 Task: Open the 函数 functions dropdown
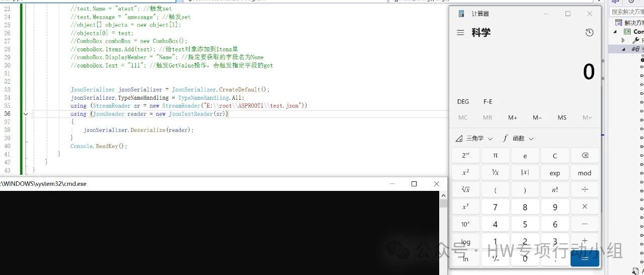(x=518, y=138)
